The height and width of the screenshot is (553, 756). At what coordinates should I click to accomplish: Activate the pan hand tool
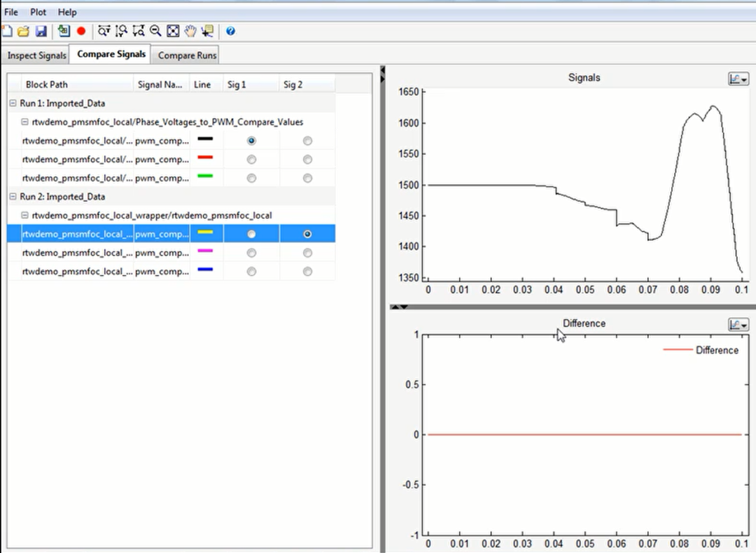[x=190, y=31]
